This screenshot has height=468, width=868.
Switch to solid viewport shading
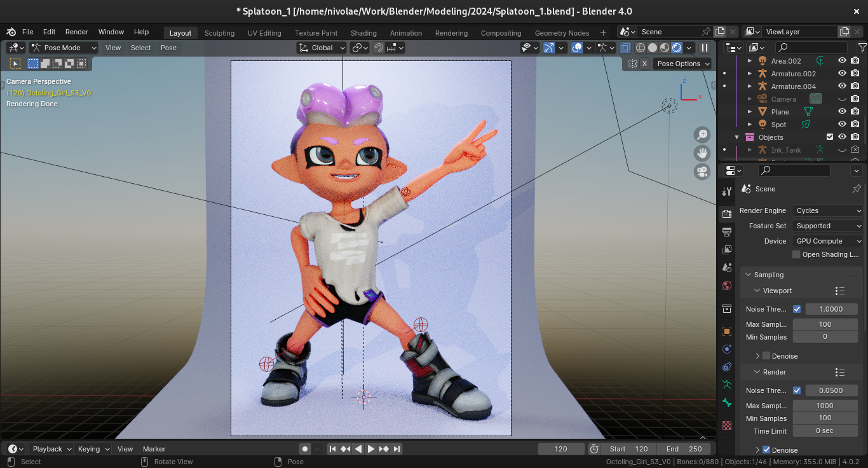click(653, 48)
